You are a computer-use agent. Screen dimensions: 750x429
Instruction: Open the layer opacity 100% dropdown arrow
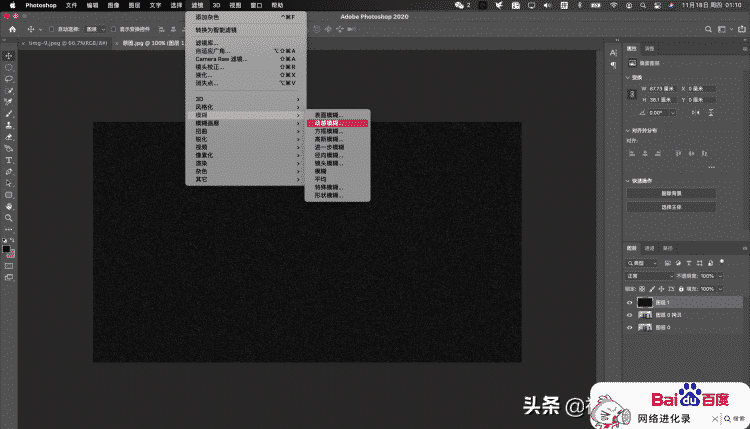[720, 276]
